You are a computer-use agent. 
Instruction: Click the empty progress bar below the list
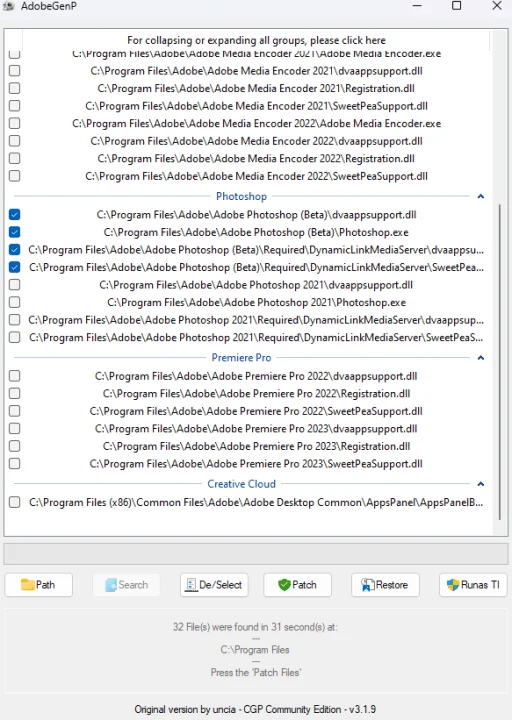[256, 554]
